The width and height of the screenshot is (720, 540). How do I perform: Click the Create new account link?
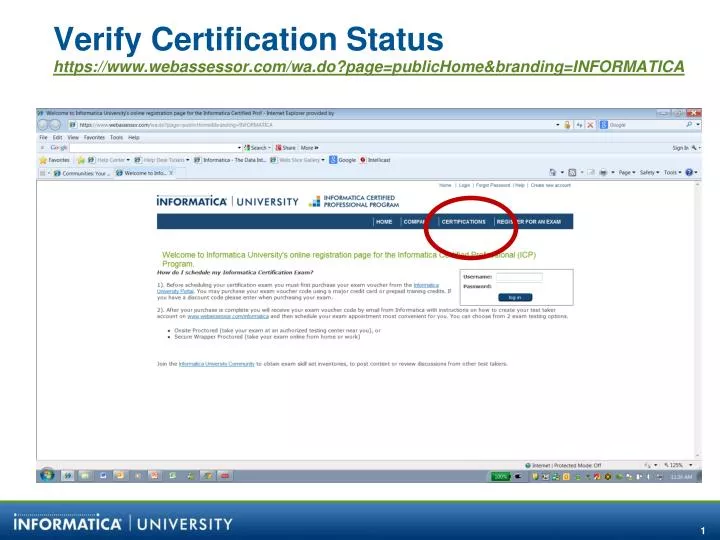coord(551,185)
